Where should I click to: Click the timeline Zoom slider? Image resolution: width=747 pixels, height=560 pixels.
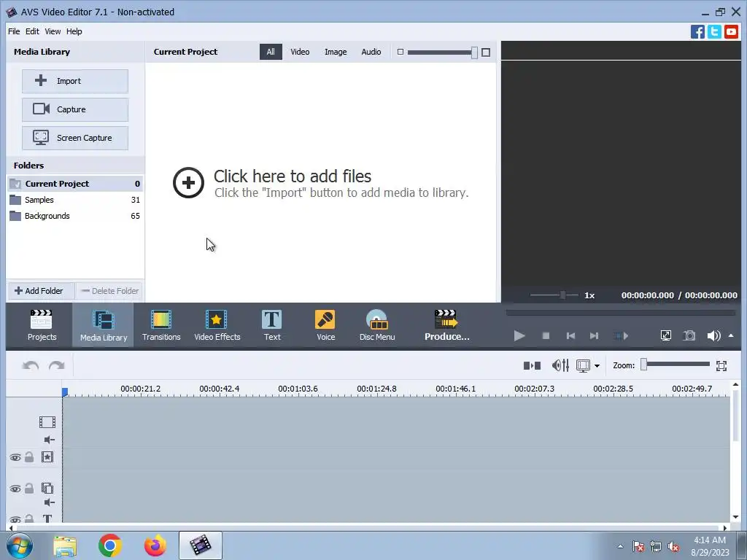[x=675, y=365]
